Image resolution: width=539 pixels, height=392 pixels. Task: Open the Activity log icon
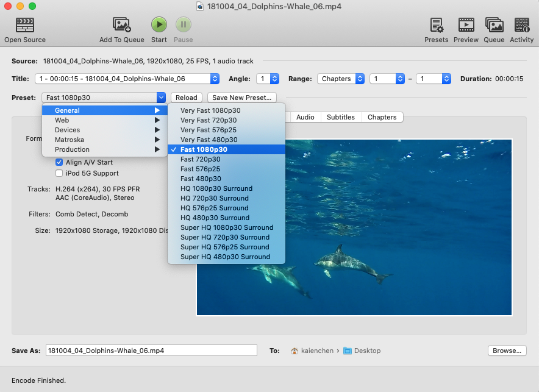pos(522,25)
